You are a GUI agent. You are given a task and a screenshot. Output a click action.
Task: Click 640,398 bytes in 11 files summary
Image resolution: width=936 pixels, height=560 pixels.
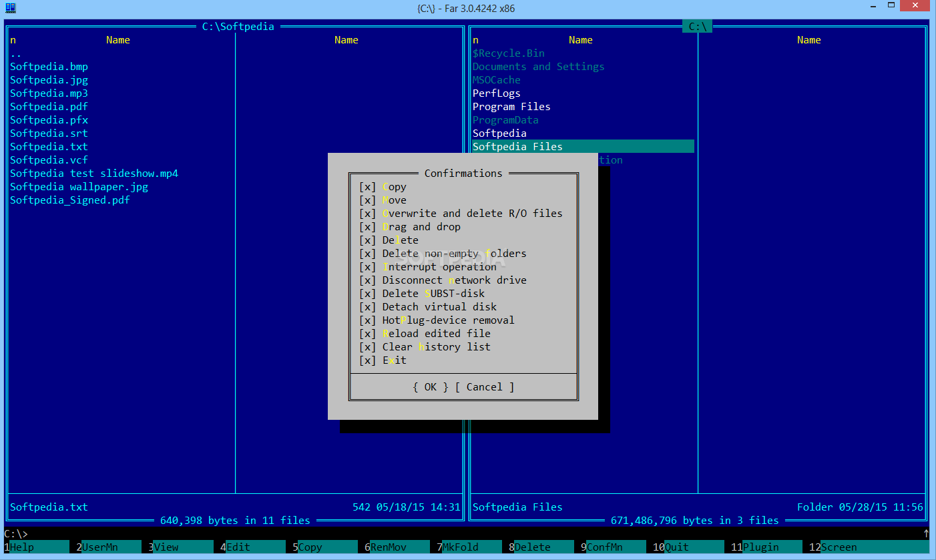(235, 521)
